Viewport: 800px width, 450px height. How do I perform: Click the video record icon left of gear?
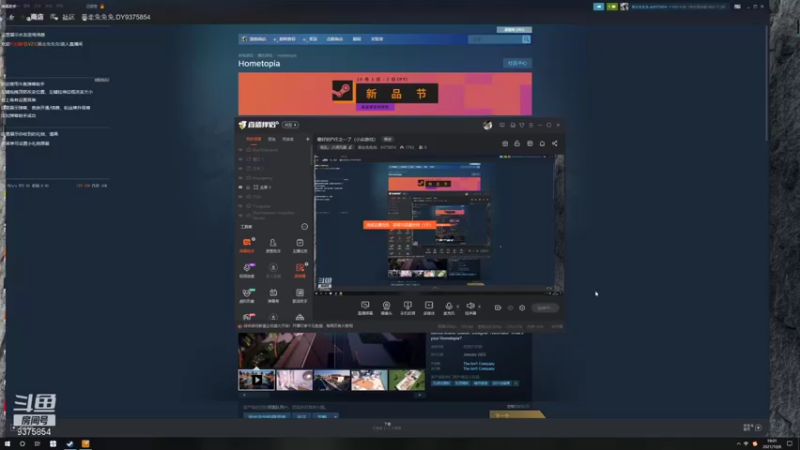coord(498,308)
